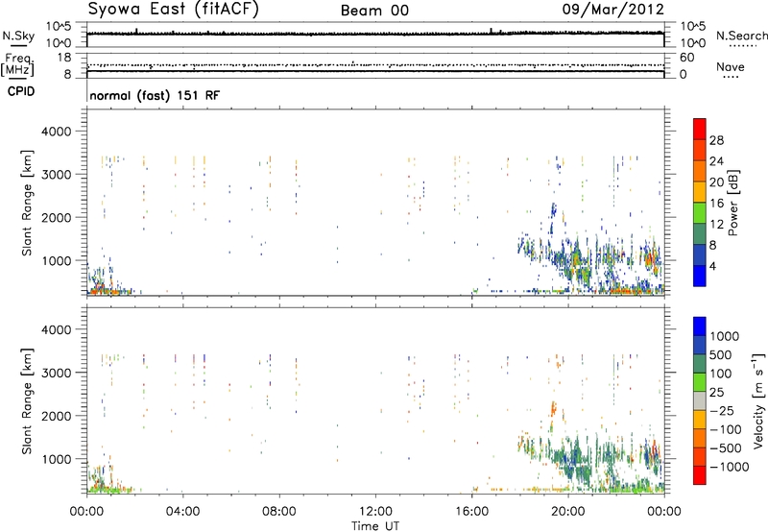Image resolution: width=768 pixels, height=532 pixels.
Task: Click the '4' label on Power color bar
Action: tap(712, 266)
